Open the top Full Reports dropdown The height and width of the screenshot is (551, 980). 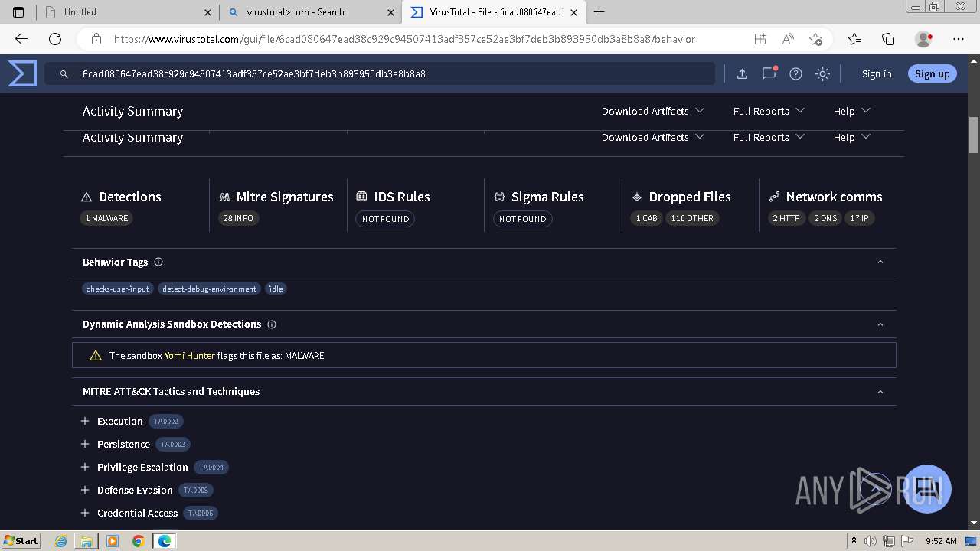tap(769, 111)
